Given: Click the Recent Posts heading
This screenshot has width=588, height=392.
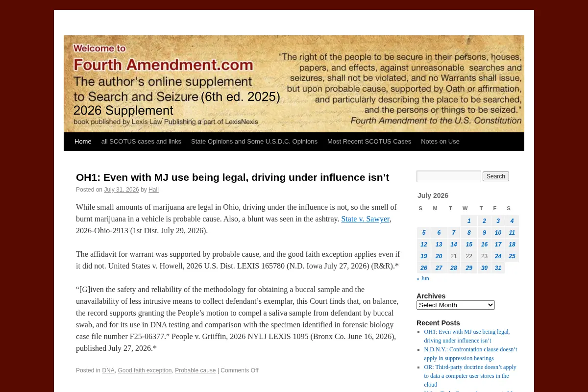Looking at the screenshot, I should [438, 323].
